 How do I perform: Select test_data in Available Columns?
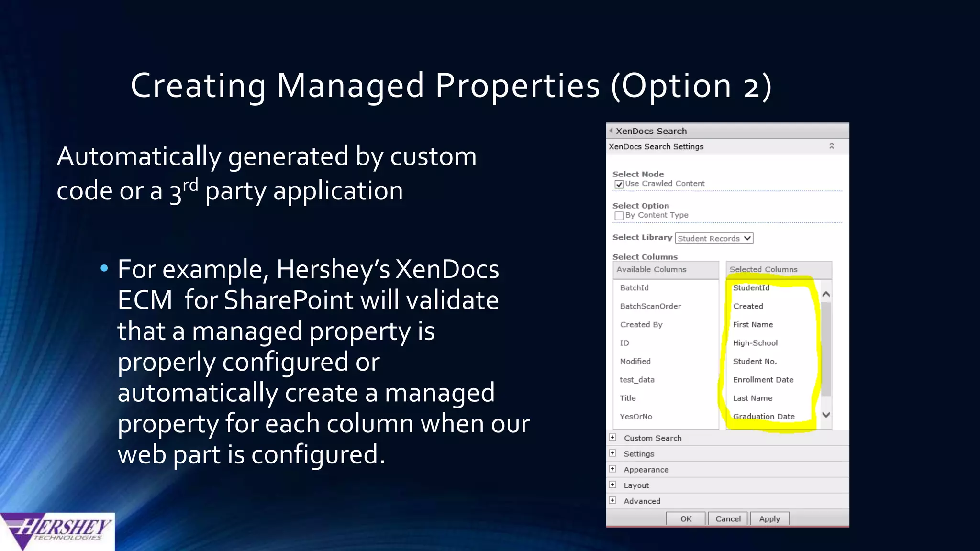[x=637, y=380]
